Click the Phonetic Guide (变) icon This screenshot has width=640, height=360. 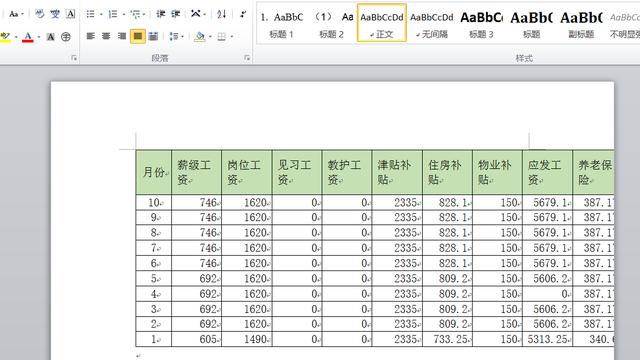(55, 14)
